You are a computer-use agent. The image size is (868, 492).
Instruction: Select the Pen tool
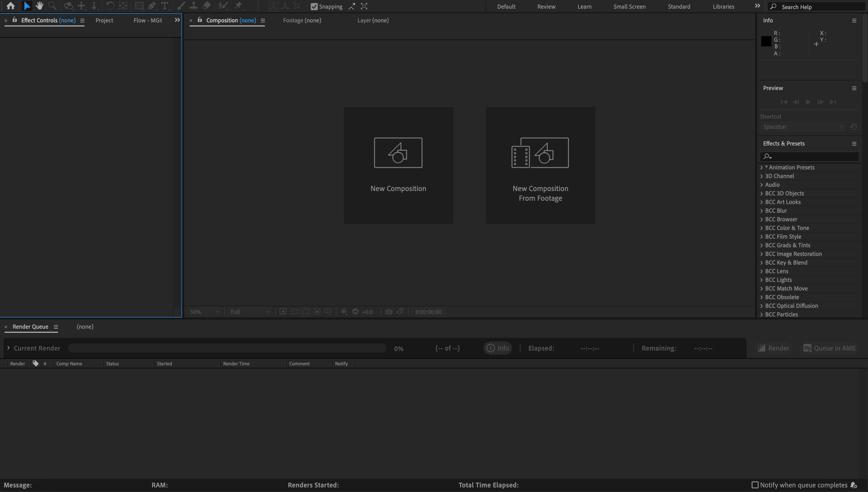point(152,6)
